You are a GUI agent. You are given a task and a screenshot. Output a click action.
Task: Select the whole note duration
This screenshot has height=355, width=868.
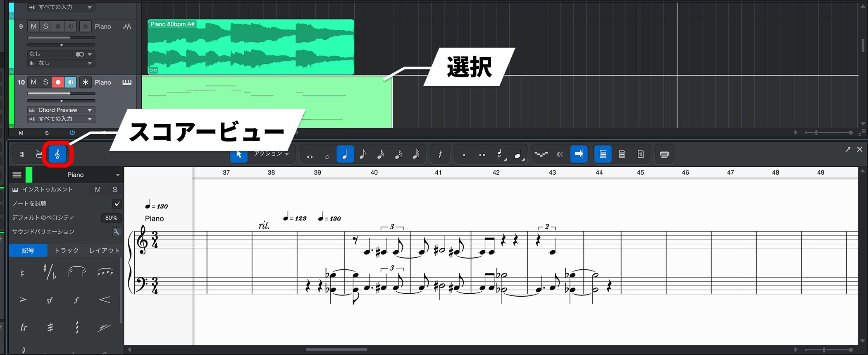pos(310,155)
